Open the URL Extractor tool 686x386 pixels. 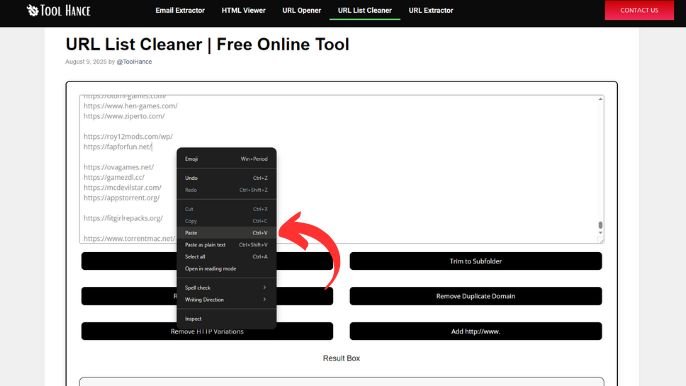pyautogui.click(x=430, y=11)
